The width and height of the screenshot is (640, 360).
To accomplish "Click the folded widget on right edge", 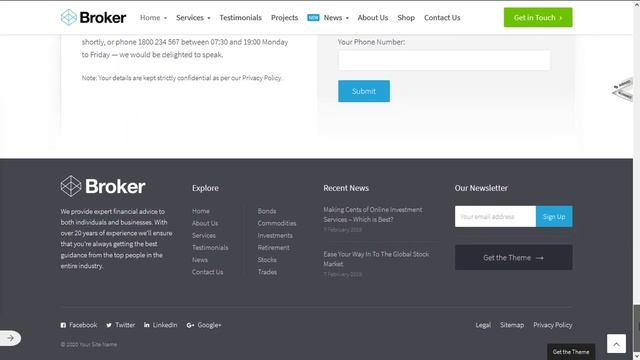I will click(622, 89).
